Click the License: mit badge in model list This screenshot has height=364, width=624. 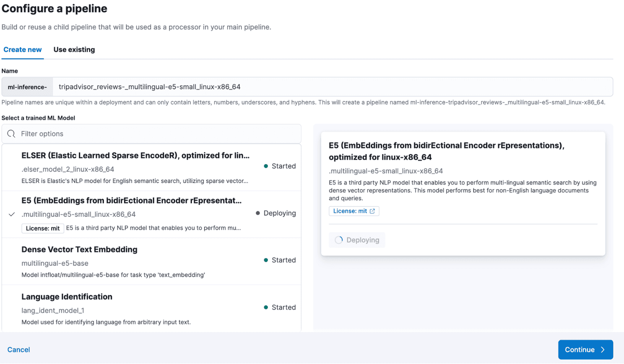click(43, 228)
